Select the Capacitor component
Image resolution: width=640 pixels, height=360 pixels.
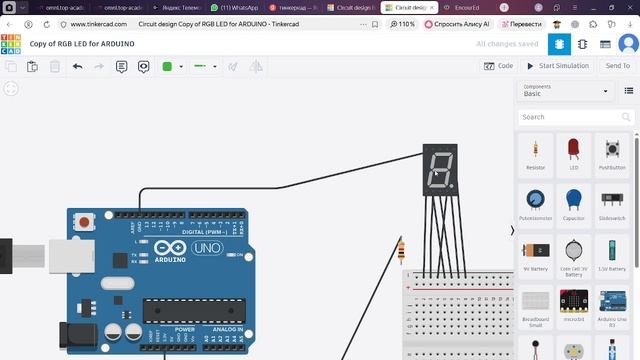[573, 206]
